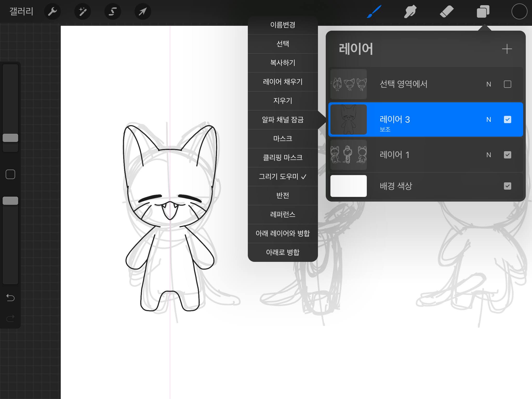This screenshot has height=399, width=532.
Task: Activate the Transform arrow tool
Action: 143,11
